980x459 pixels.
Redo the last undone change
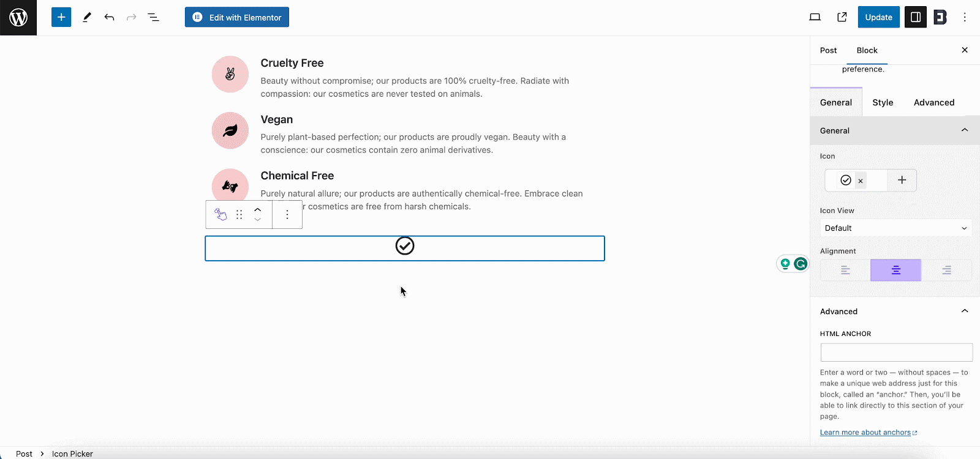pos(131,17)
